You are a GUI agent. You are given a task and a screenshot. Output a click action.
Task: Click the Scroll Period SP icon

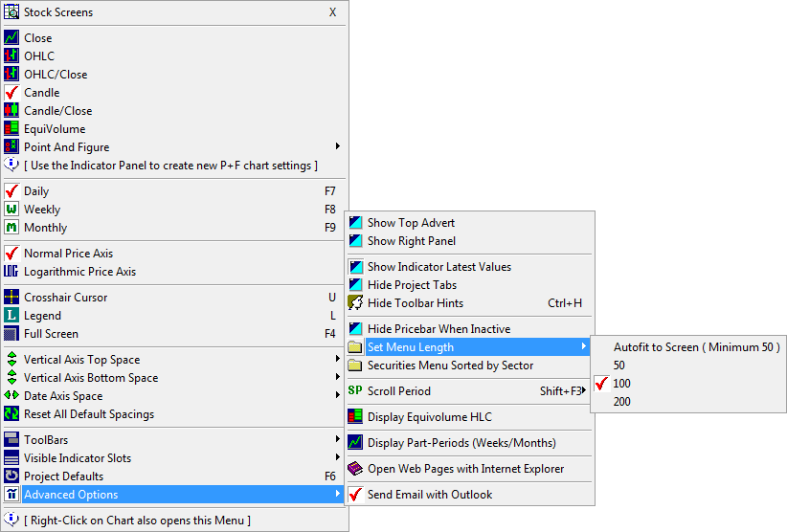[x=355, y=390]
